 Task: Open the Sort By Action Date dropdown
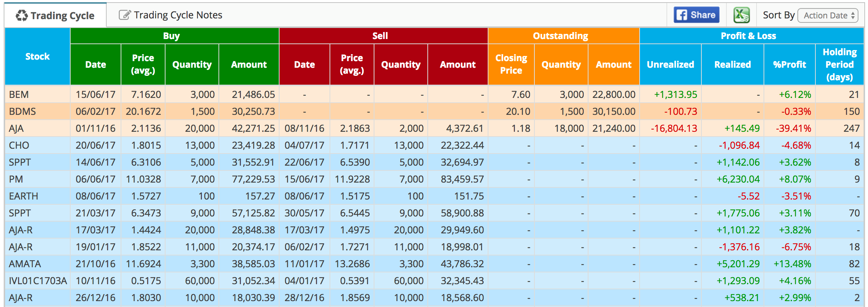pos(828,15)
